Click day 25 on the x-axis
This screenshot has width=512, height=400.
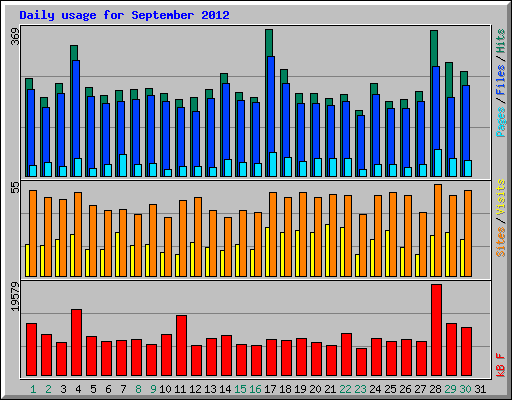(390, 389)
